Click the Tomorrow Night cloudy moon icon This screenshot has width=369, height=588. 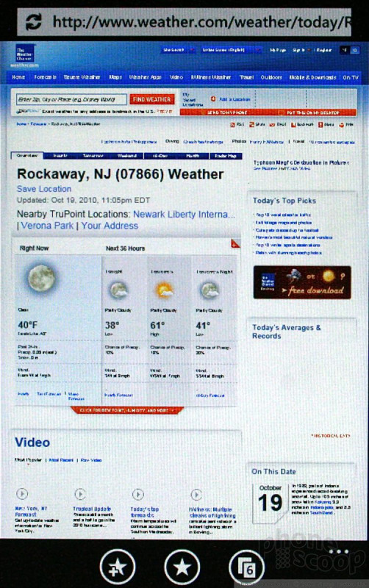point(209,290)
